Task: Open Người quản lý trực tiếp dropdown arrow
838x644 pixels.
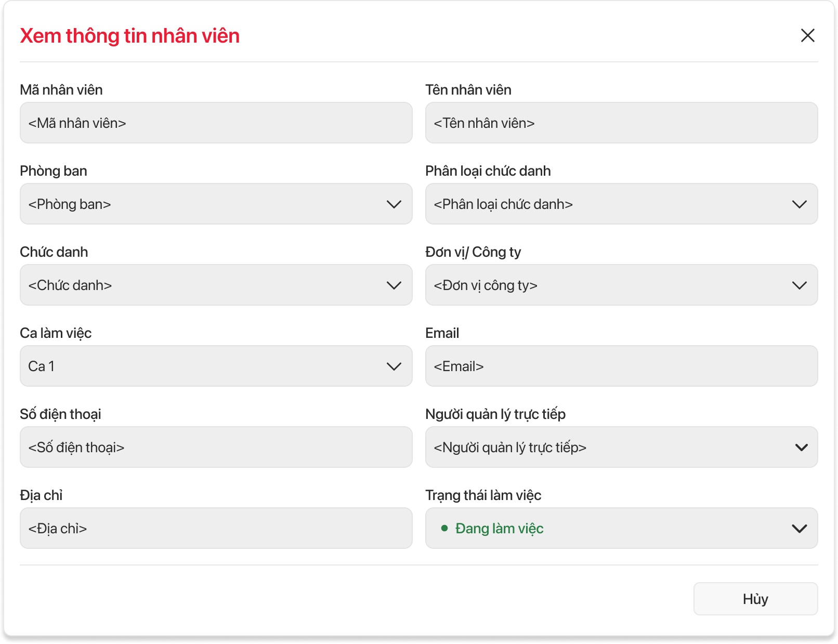Action: [x=801, y=448]
